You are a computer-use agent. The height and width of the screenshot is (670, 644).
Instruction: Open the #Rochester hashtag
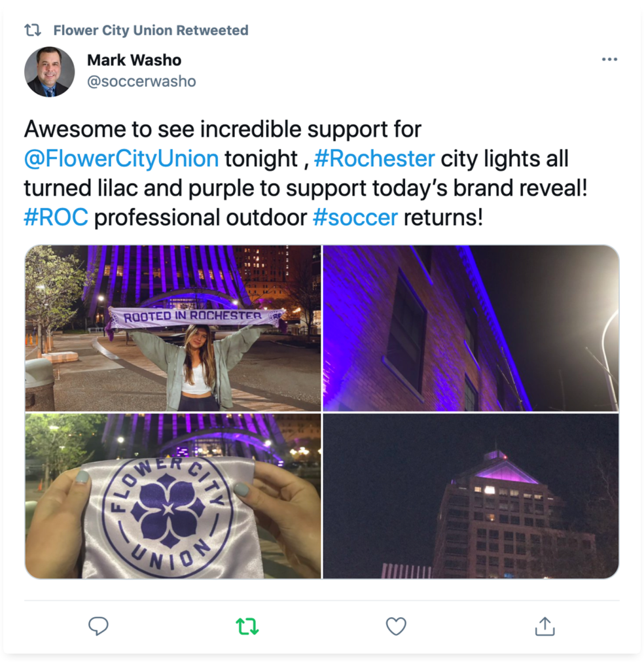click(374, 158)
